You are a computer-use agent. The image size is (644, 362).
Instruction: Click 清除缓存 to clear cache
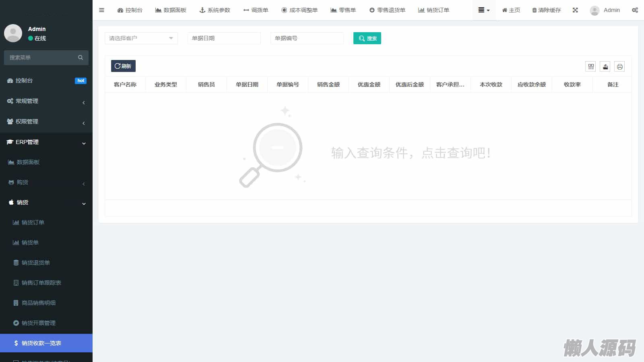[546, 10]
